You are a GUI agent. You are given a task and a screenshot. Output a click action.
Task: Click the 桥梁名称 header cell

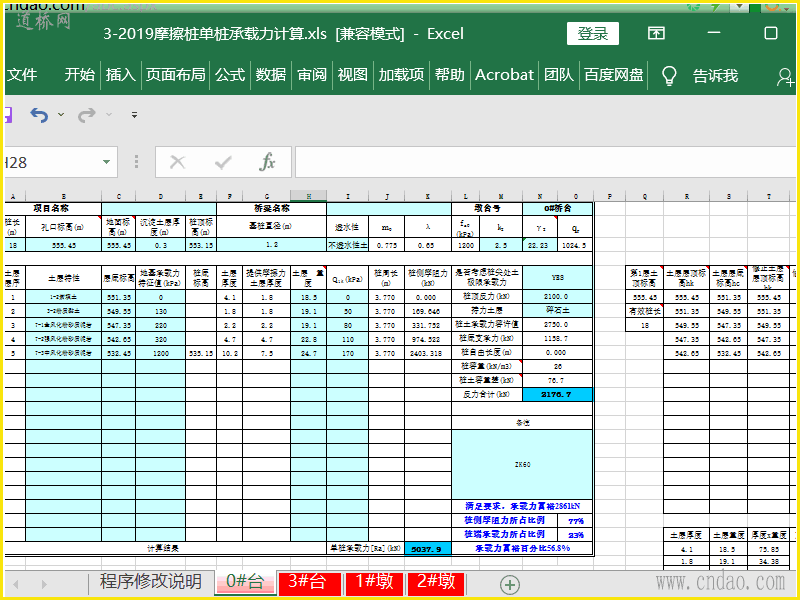(x=271, y=209)
